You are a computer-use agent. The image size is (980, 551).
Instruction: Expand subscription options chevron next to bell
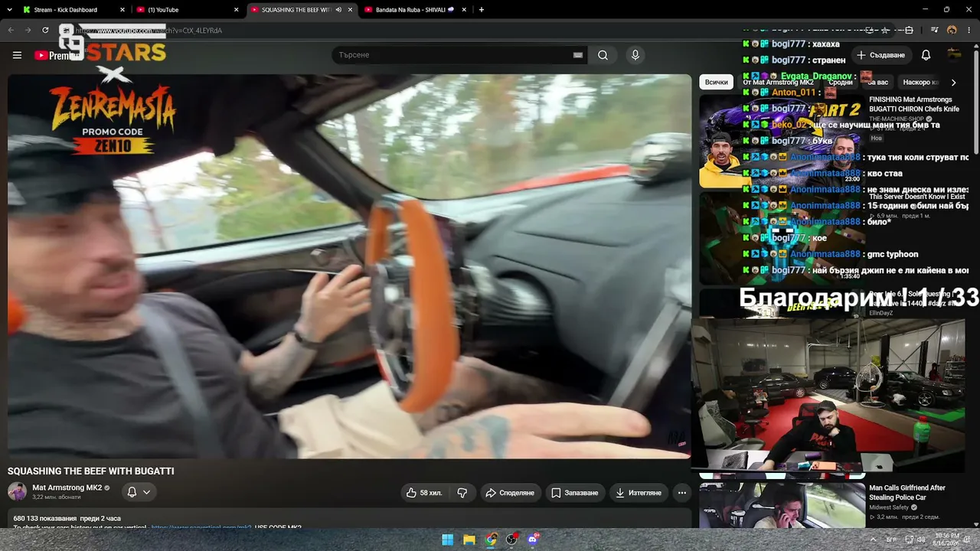pyautogui.click(x=146, y=492)
